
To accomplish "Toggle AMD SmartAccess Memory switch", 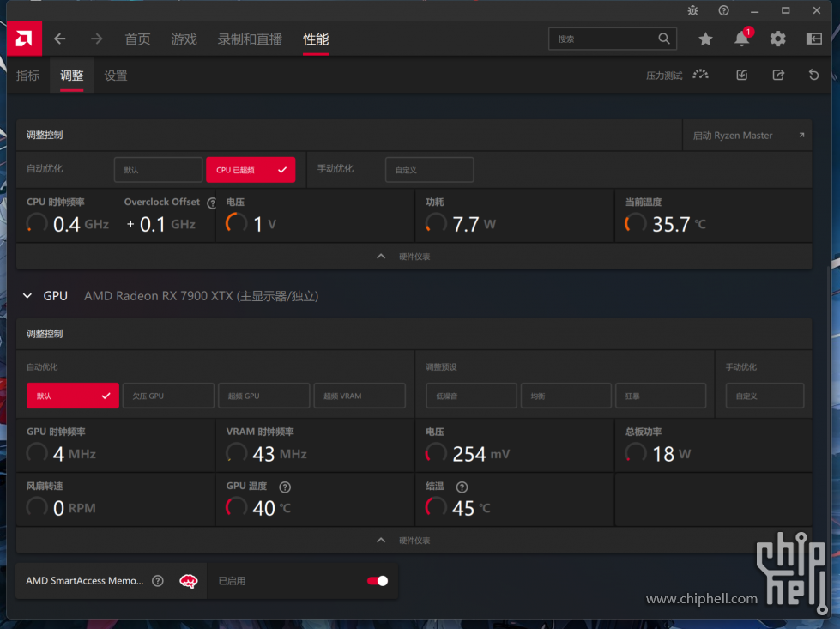I will pyautogui.click(x=378, y=581).
